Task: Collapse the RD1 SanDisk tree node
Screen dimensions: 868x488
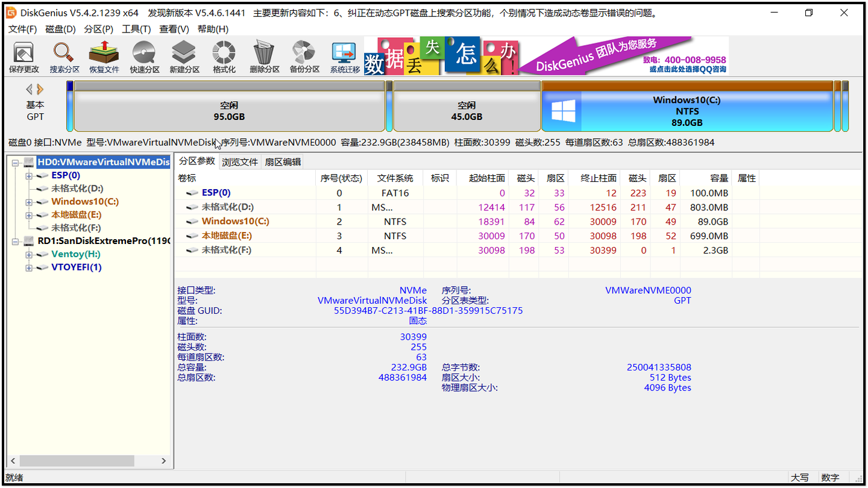Action: click(16, 241)
